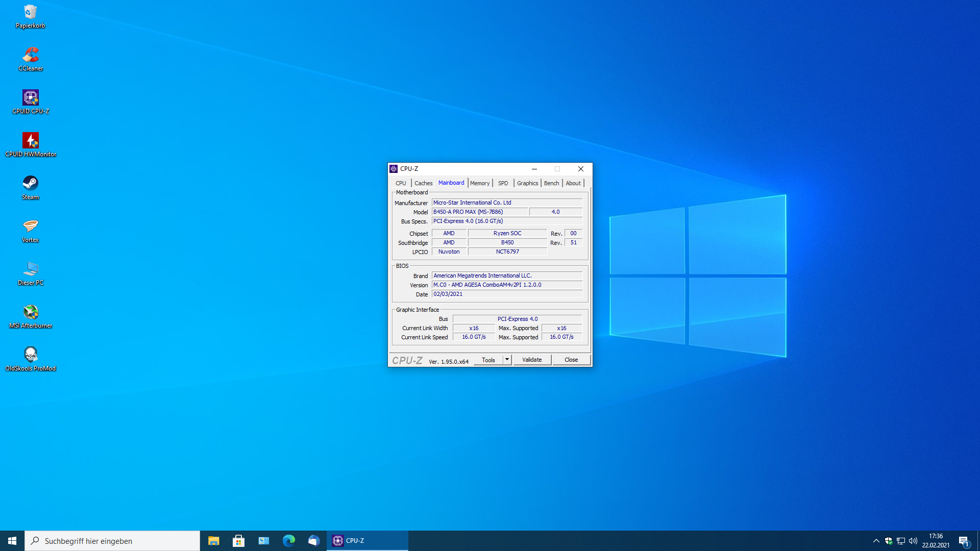980x551 pixels.
Task: Switch to the Graphics tab
Action: 527,183
